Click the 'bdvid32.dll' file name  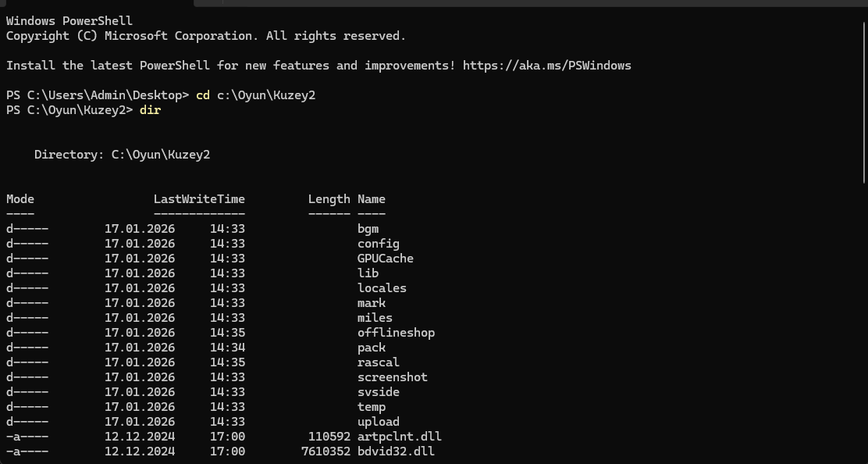[x=397, y=452]
